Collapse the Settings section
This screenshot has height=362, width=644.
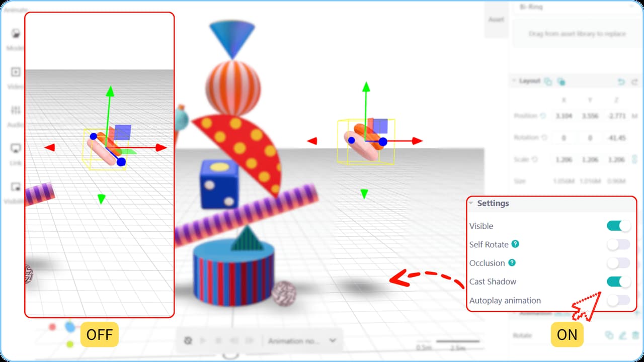click(471, 203)
